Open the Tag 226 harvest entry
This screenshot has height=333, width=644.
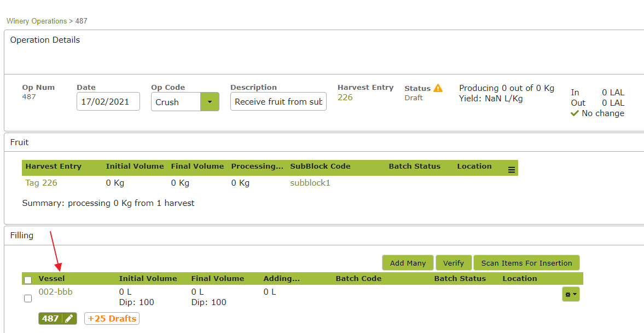41,183
